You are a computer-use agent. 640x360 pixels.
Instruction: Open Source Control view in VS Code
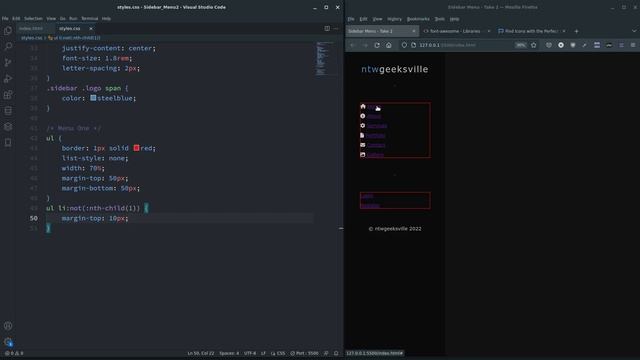coord(8,62)
